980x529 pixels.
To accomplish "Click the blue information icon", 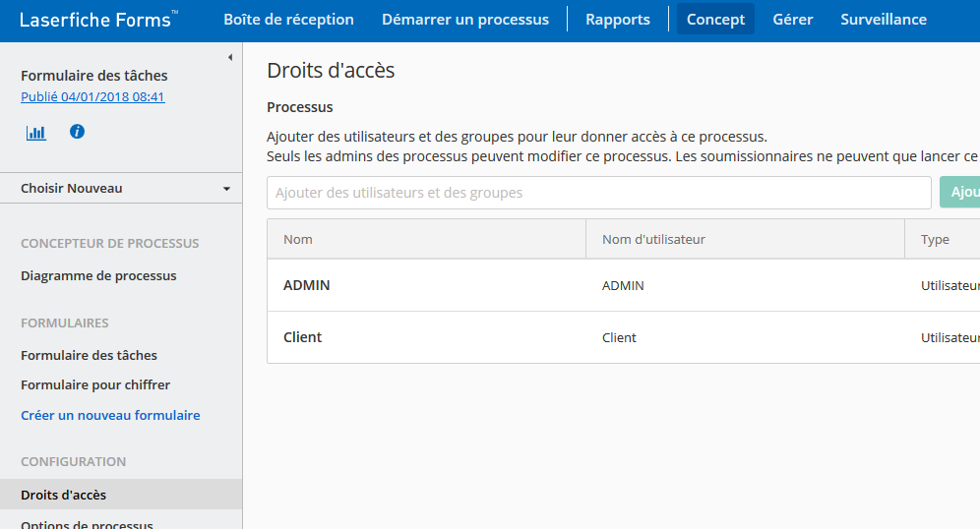I will point(77,132).
